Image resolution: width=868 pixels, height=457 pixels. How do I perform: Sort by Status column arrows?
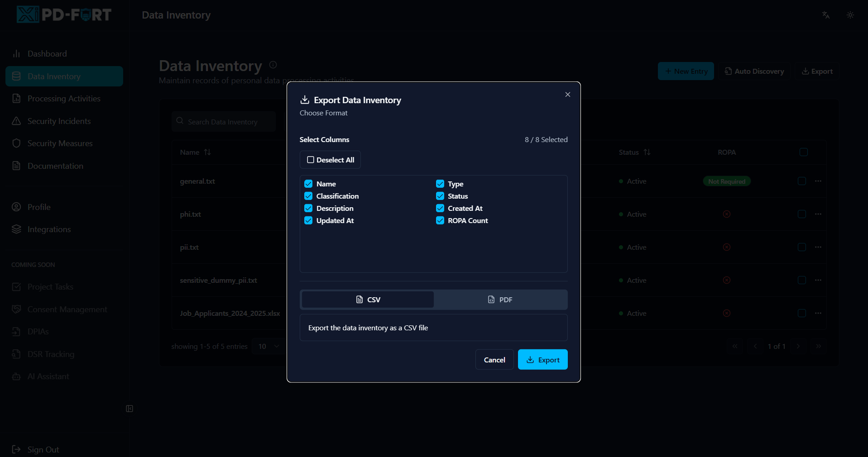(x=647, y=152)
